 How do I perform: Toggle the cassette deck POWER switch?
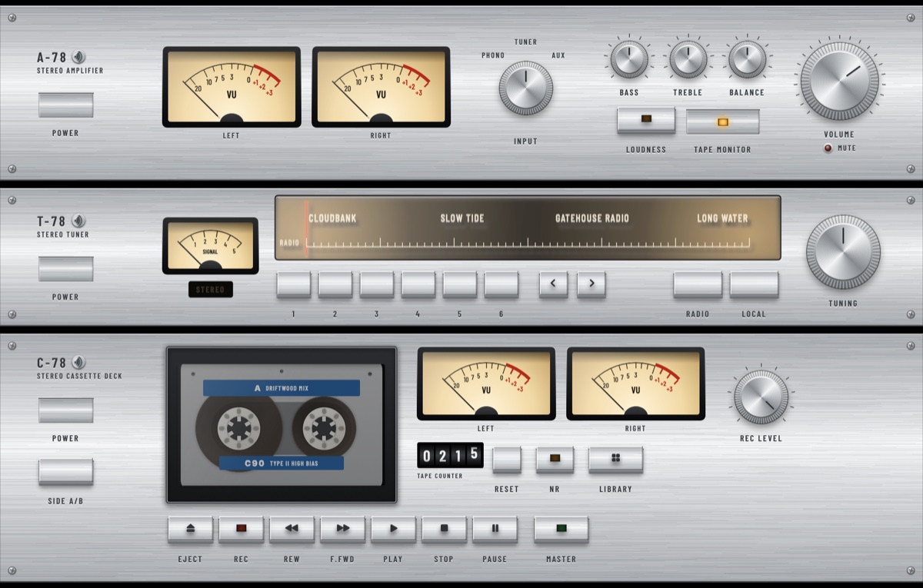66,410
